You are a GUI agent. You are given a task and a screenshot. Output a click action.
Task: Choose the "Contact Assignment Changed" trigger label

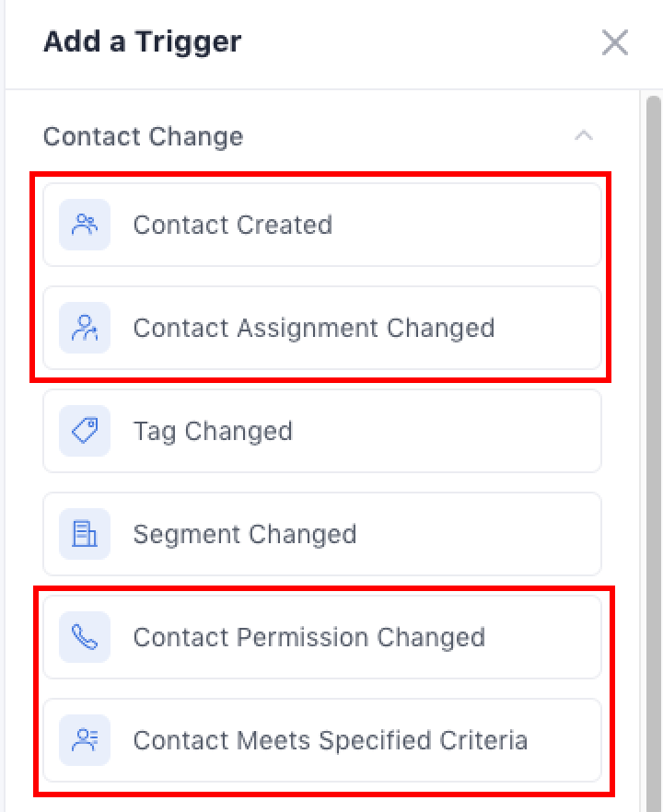[x=314, y=328]
